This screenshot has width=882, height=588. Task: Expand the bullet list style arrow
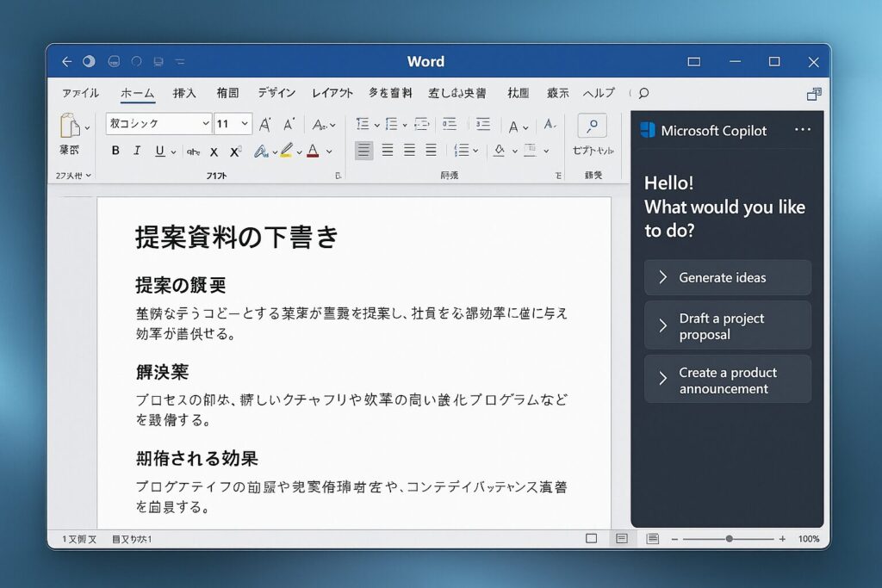coord(376,125)
